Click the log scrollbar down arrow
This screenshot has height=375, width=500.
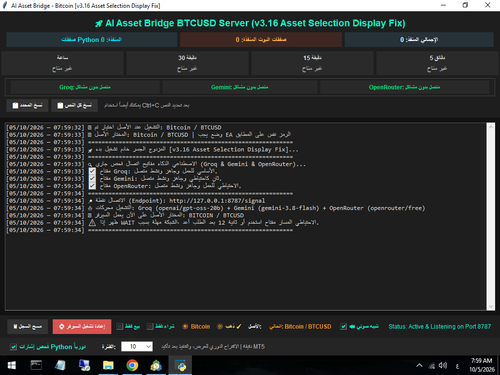click(491, 306)
